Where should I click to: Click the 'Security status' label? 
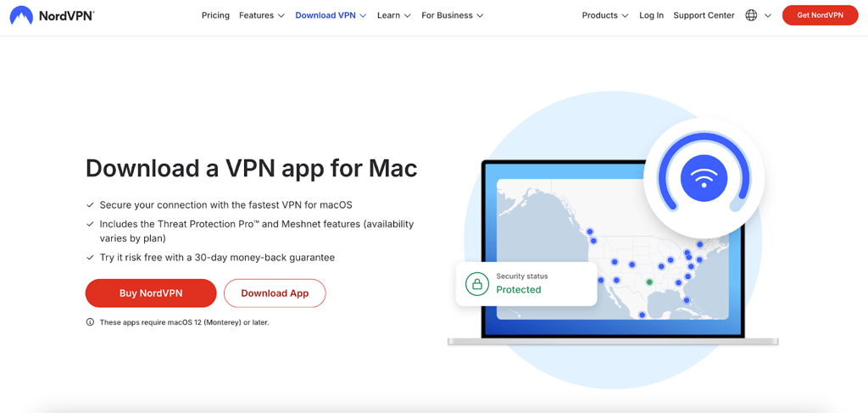point(522,276)
